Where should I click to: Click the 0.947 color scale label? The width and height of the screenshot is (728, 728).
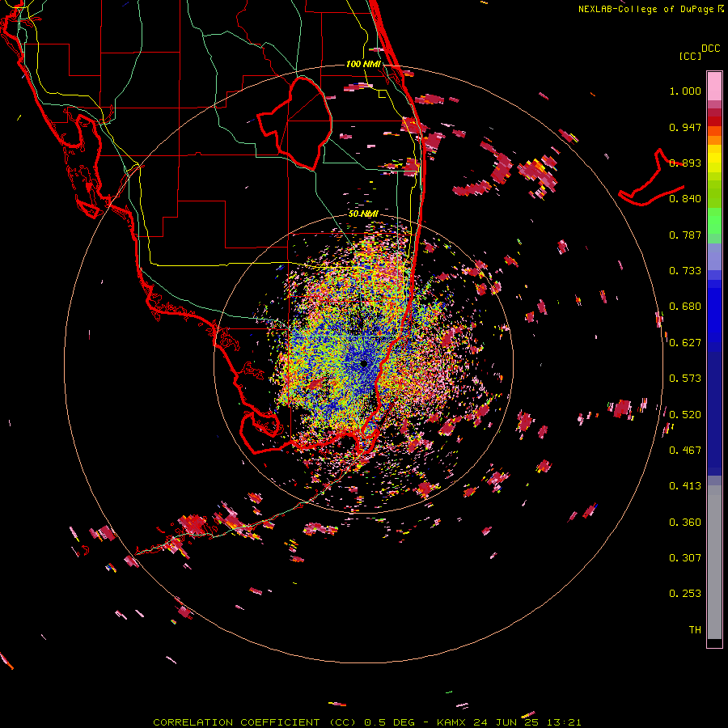coord(685,127)
